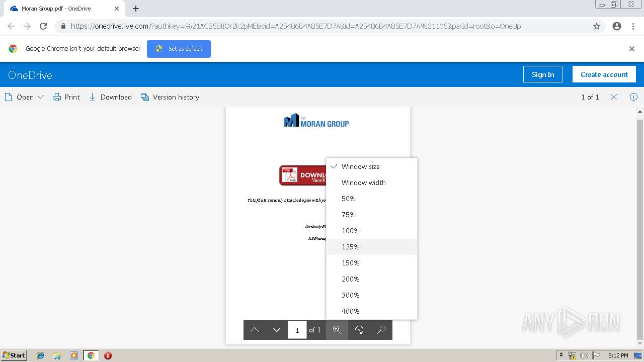Click the OneDrive header logo text
The height and width of the screenshot is (362, 644).
click(30, 75)
